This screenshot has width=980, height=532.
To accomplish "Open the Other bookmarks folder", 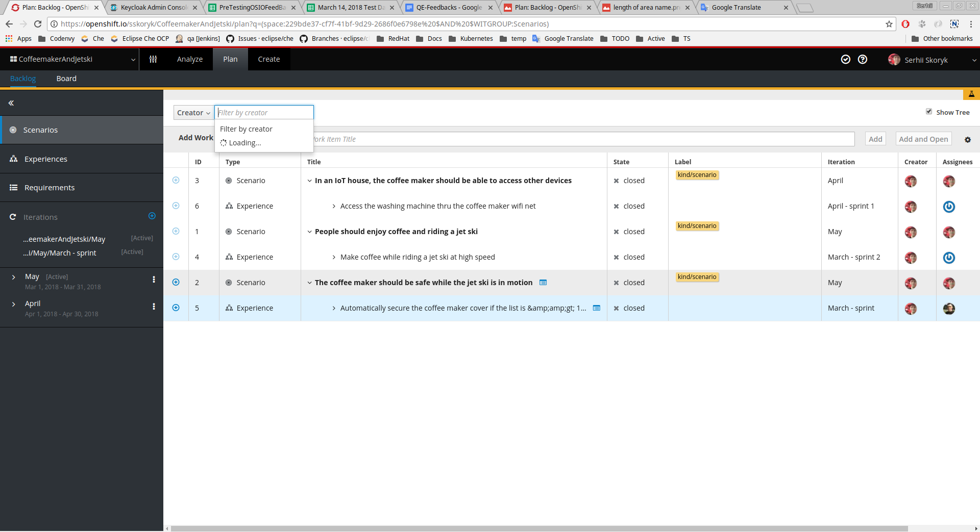I will [x=942, y=39].
